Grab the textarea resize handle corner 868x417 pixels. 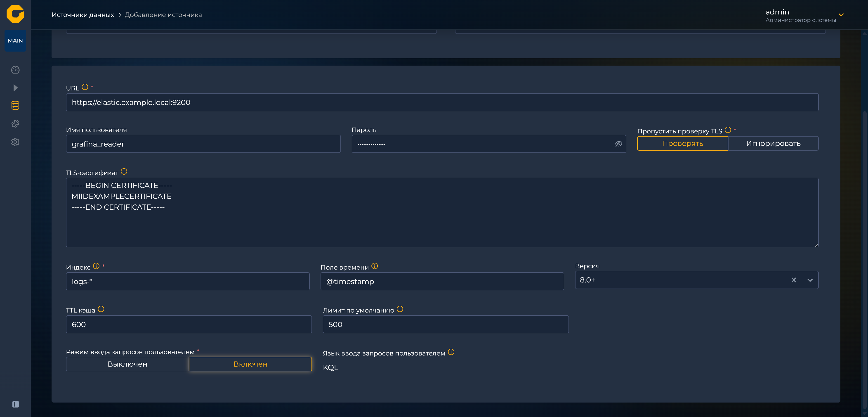coord(816,245)
